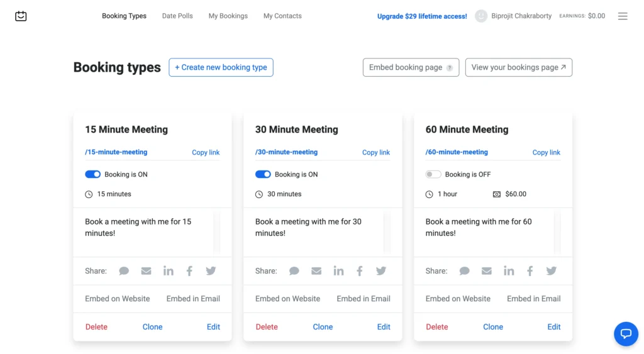View your bookings page
644x354 pixels.
point(519,67)
